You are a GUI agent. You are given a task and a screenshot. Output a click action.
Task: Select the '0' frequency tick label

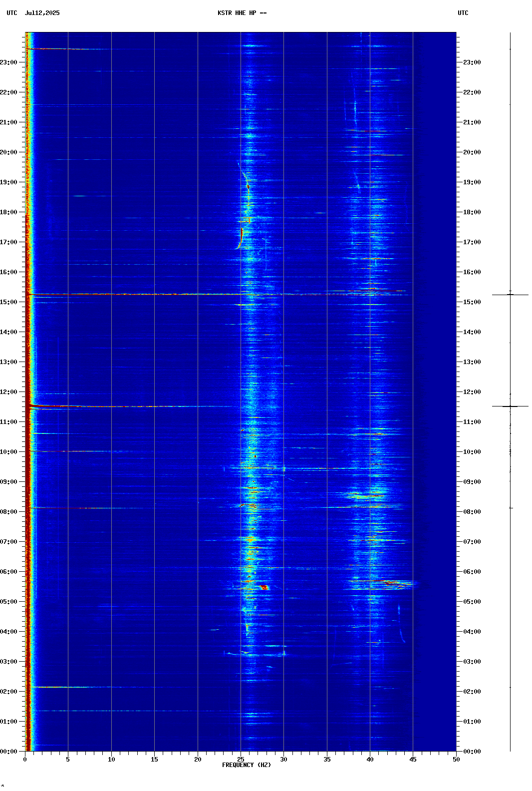[25, 760]
